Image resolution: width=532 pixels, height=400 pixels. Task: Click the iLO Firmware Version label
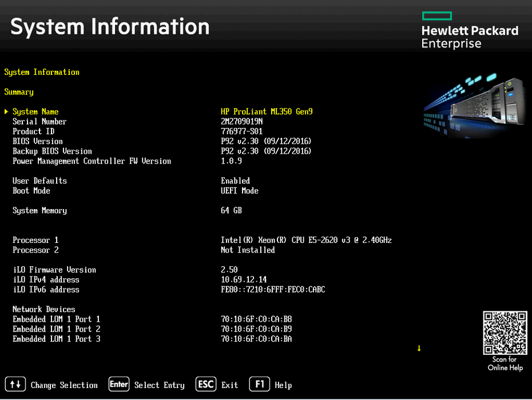(54, 270)
